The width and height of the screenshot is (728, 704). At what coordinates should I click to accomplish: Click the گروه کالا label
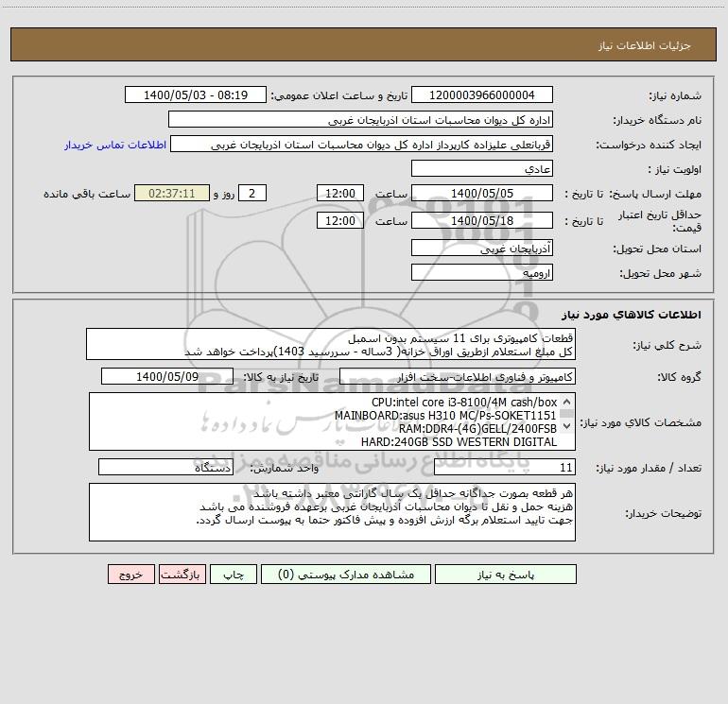(679, 377)
